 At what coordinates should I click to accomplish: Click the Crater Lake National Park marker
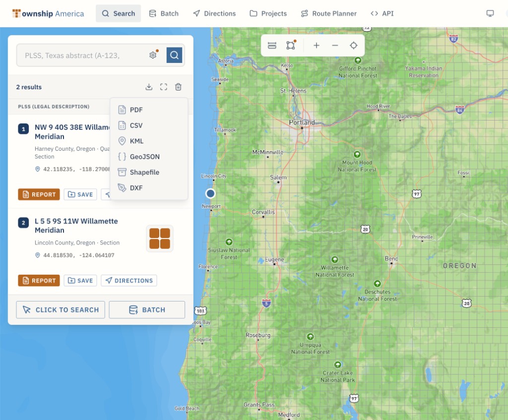pyautogui.click(x=337, y=364)
